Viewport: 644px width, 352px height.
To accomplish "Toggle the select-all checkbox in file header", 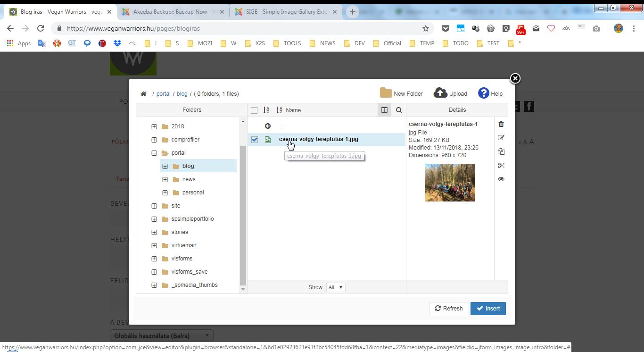I will pos(254,110).
